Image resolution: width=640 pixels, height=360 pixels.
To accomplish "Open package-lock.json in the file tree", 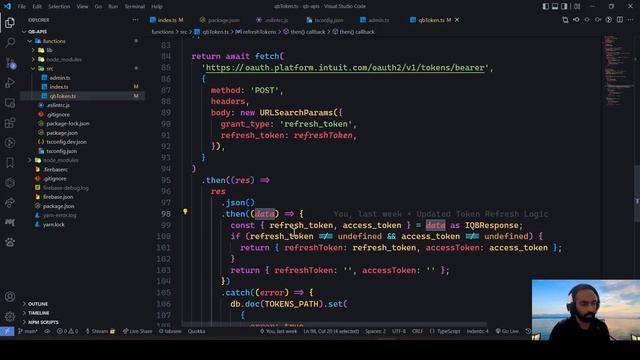I will (x=68, y=123).
